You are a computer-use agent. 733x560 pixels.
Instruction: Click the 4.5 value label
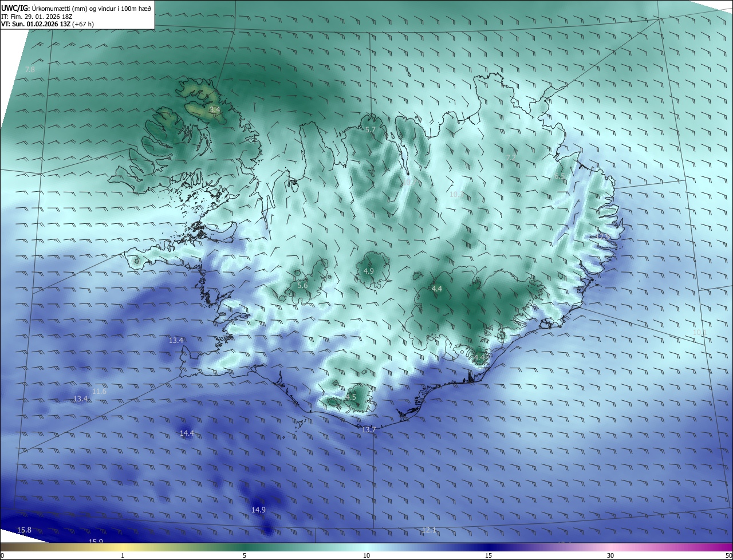click(351, 397)
